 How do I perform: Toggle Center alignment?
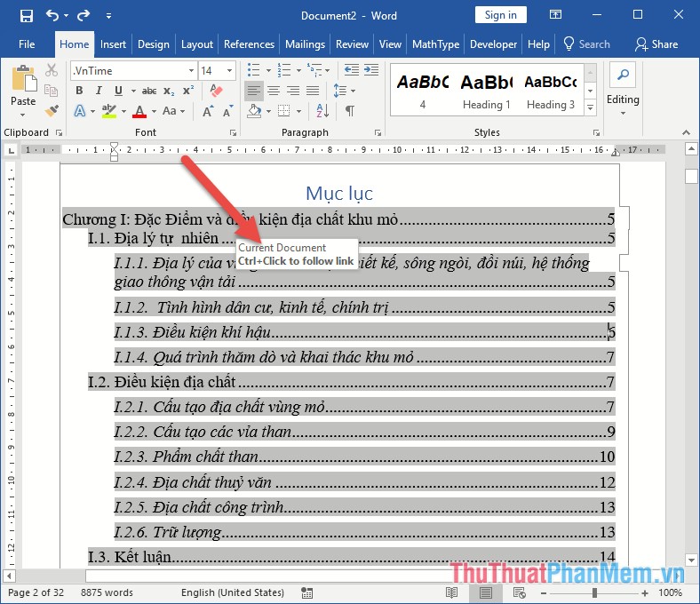[x=274, y=91]
